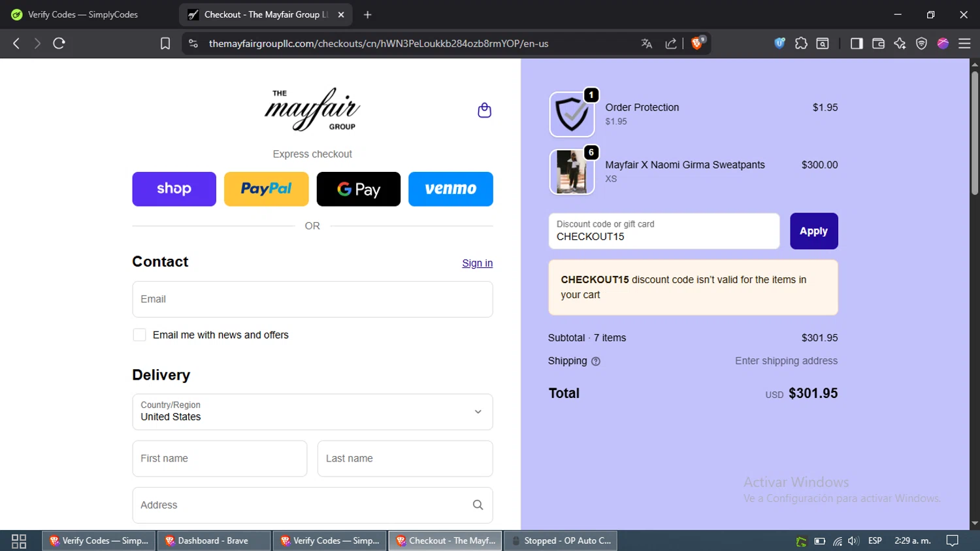The height and width of the screenshot is (551, 980).
Task: Click the browser back arrow
Action: (16, 43)
